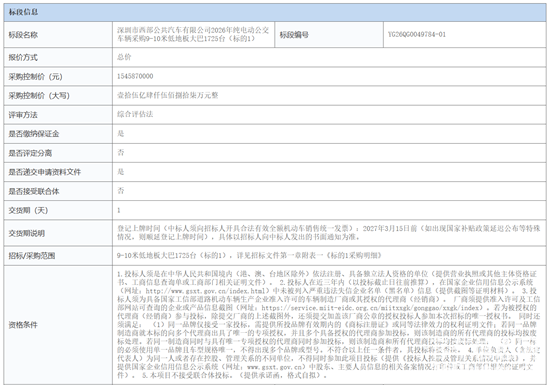Click the 标段信息 section header
Image resolution: width=550 pixels, height=385 pixels.
[275, 12]
